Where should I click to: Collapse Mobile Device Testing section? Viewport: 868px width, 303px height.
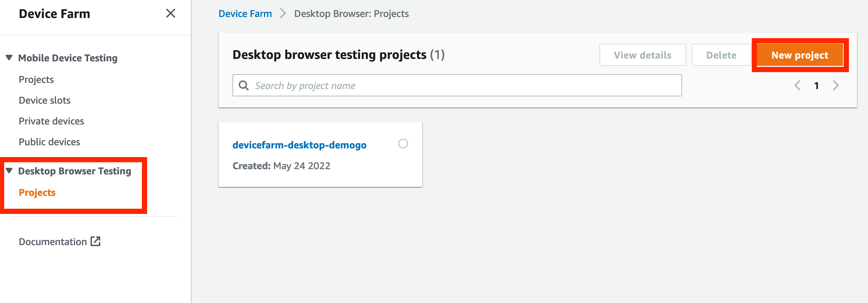(x=9, y=58)
